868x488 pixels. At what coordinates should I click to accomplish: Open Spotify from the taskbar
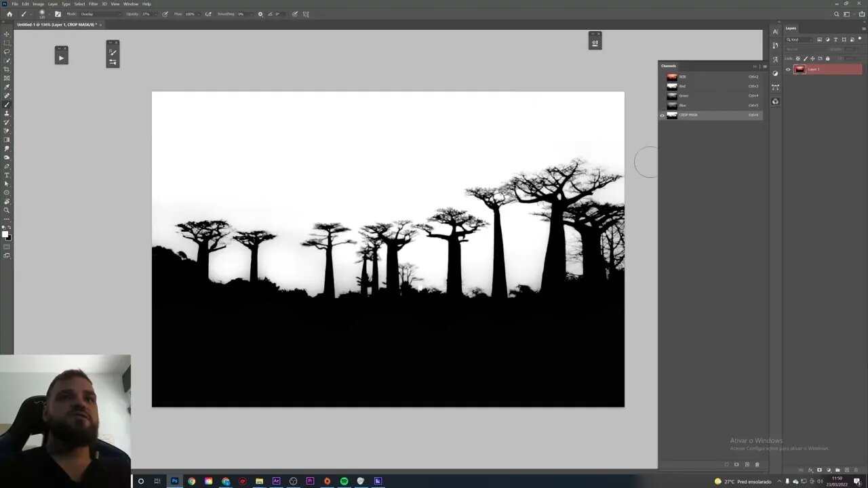344,481
